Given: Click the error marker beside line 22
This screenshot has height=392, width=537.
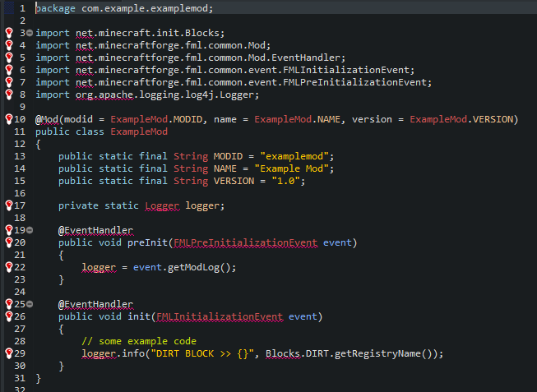Looking at the screenshot, I should (8, 267).
